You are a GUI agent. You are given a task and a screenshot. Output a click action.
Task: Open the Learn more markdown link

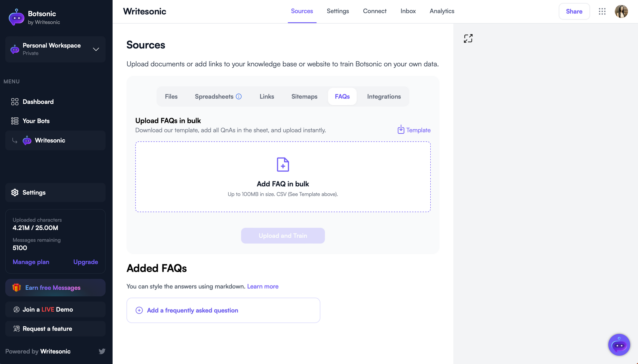click(x=263, y=286)
